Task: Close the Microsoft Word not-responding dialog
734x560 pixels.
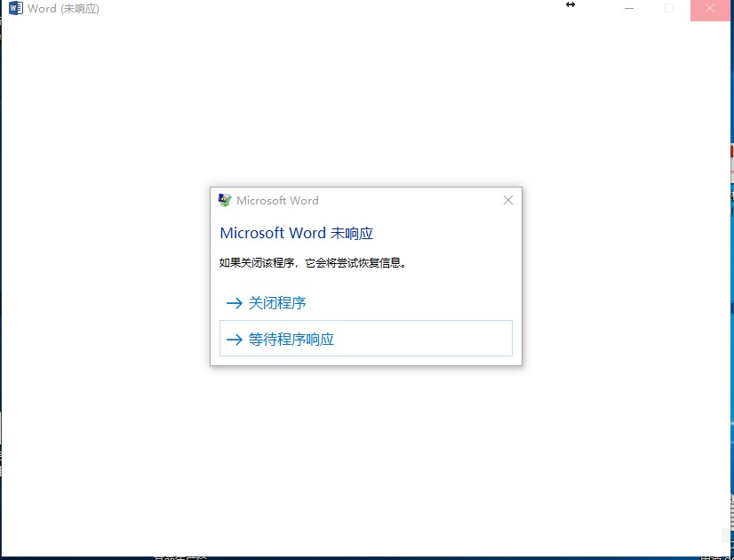Action: [x=508, y=200]
